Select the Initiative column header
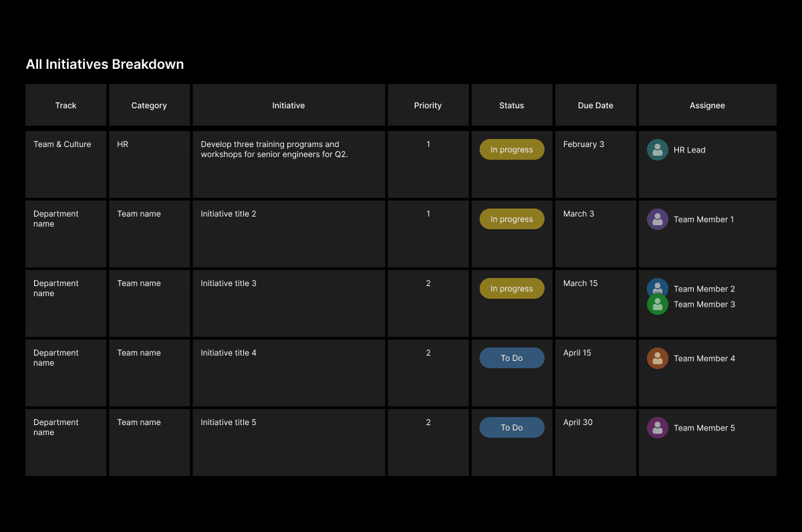Screen dimensions: 802x532 point(289,106)
